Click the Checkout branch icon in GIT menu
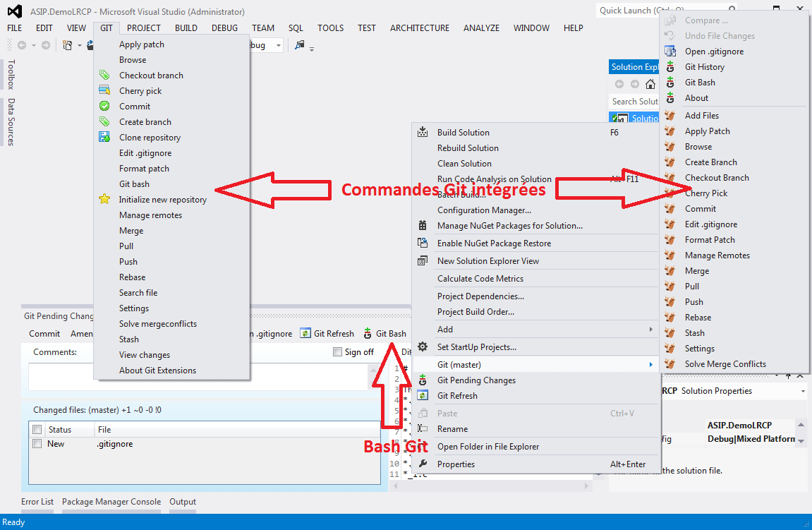 click(104, 76)
